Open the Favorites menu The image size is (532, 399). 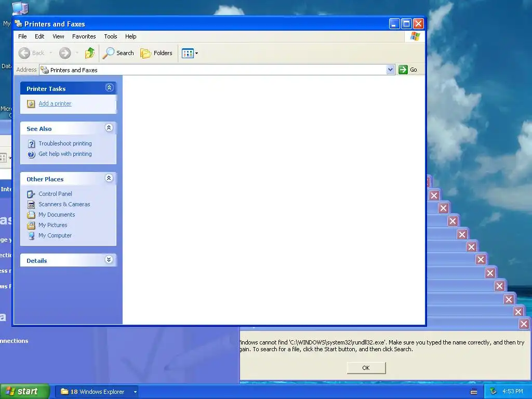pos(84,36)
